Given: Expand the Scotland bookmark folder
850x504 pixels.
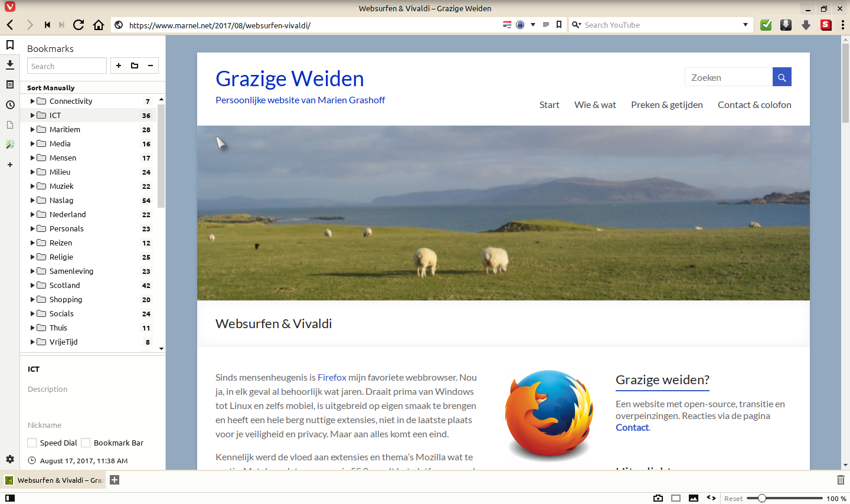Looking at the screenshot, I should tap(32, 285).
